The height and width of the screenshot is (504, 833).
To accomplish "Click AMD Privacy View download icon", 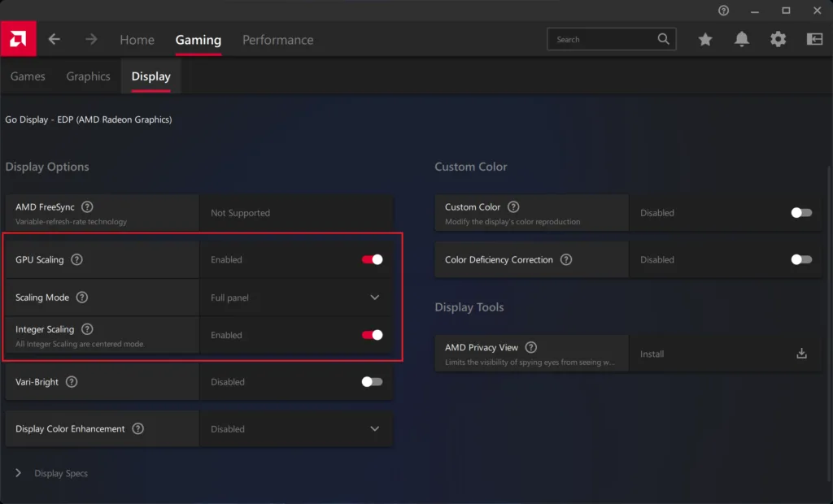I will click(x=801, y=354).
